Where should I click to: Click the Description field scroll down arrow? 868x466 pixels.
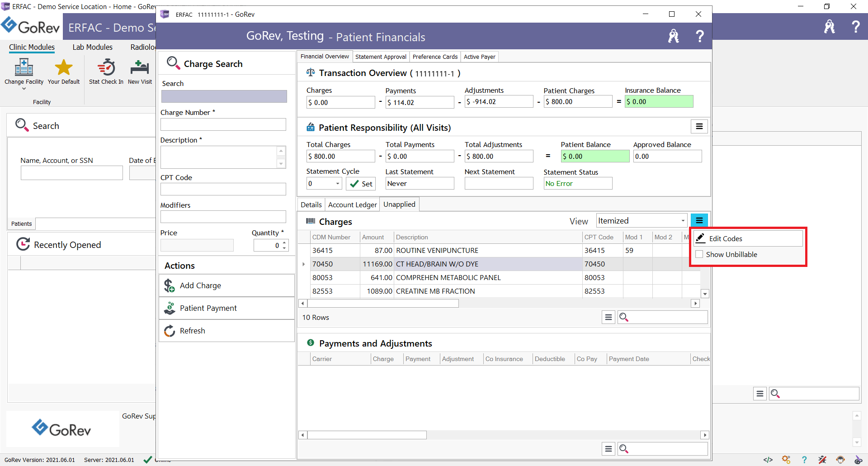[x=281, y=164]
